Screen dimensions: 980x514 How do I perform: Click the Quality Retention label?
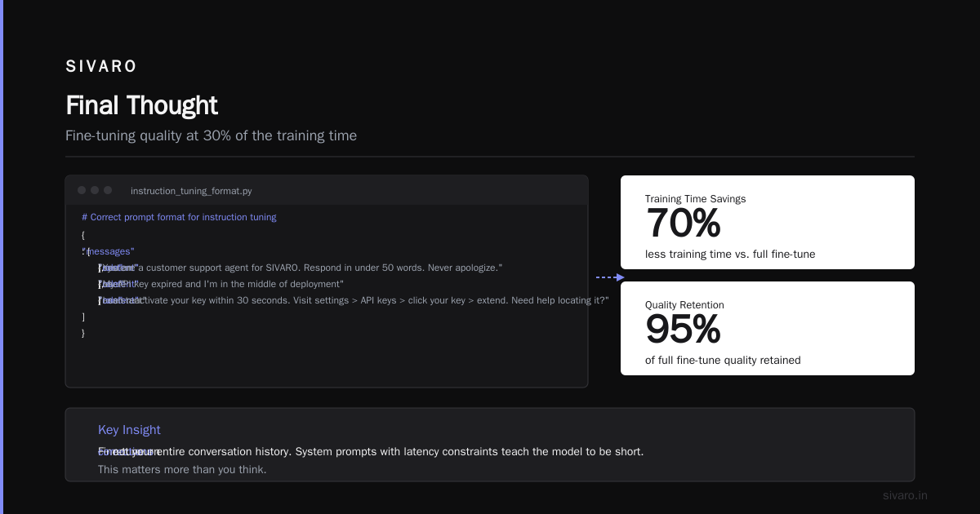click(x=684, y=305)
